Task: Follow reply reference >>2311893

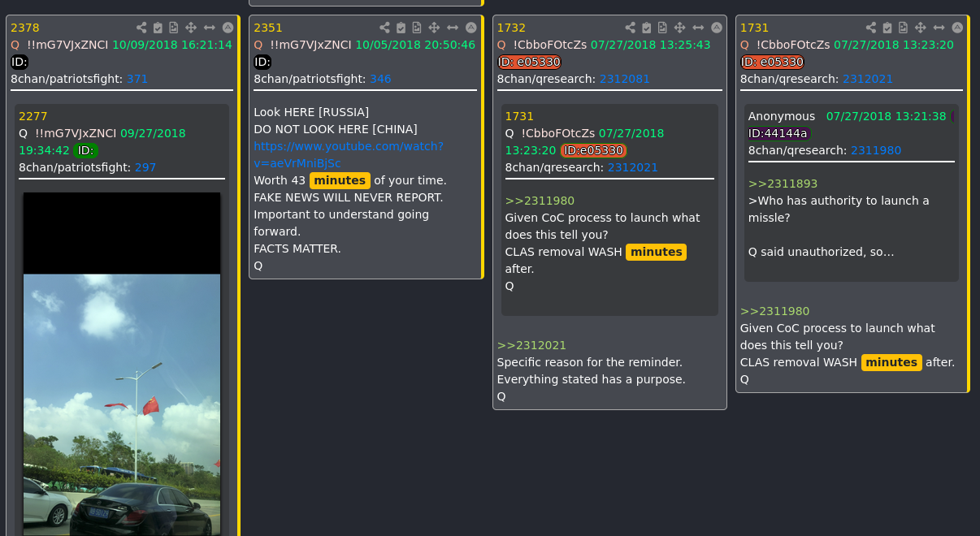Action: [783, 184]
